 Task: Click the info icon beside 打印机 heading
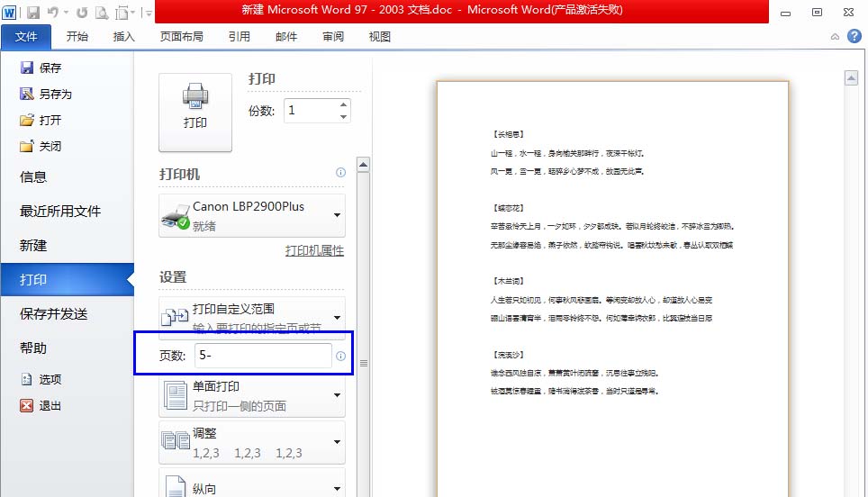340,172
